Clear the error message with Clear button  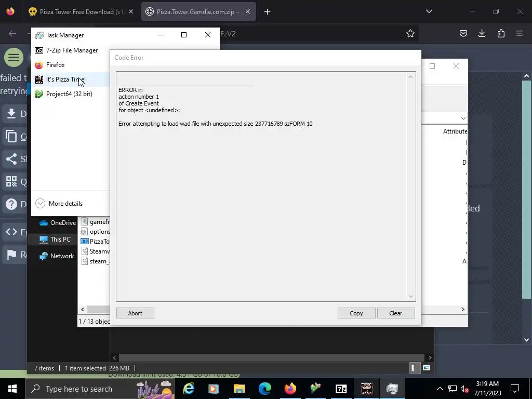tap(395, 313)
